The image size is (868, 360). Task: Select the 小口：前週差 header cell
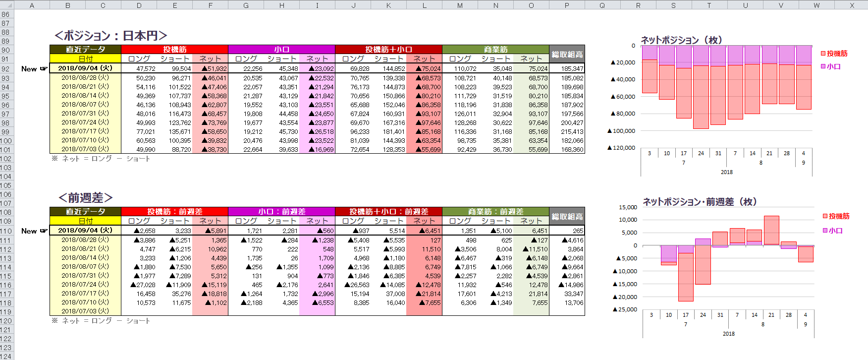click(x=281, y=212)
